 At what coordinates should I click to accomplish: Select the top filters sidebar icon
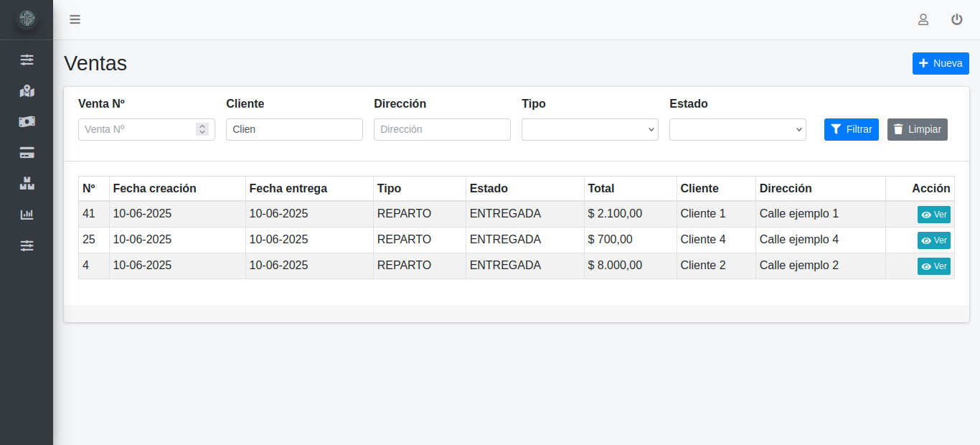(x=27, y=60)
